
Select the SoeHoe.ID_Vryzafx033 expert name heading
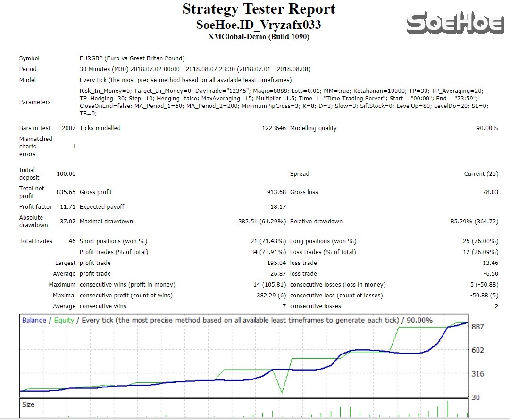(x=259, y=25)
